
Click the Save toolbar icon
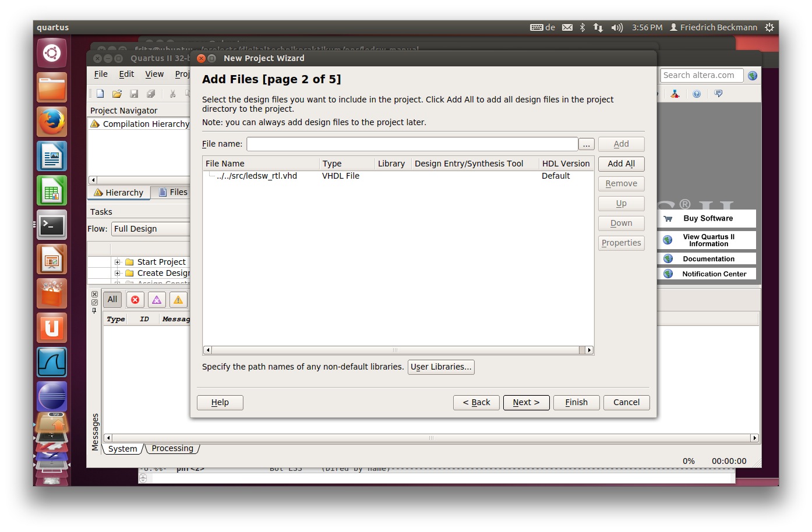click(134, 94)
